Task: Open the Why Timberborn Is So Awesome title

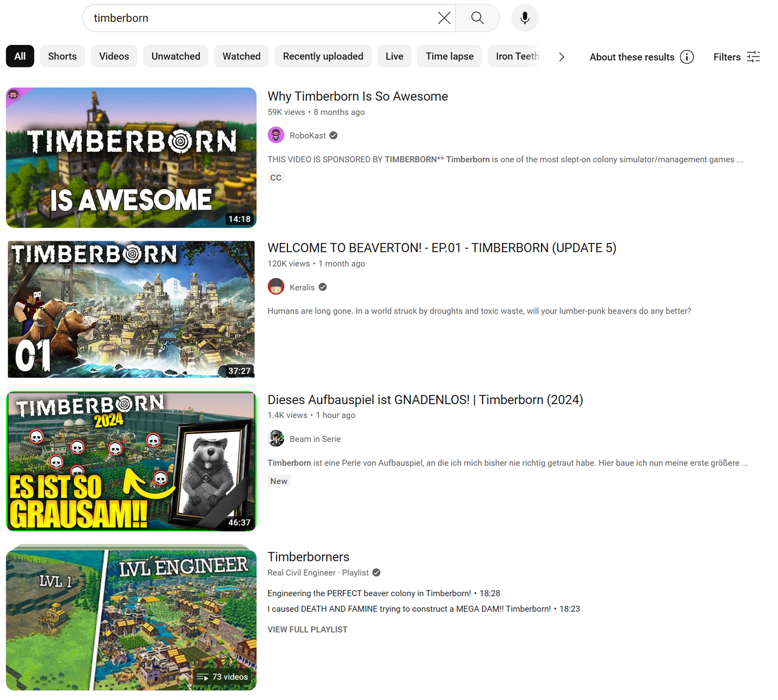Action: [x=357, y=97]
